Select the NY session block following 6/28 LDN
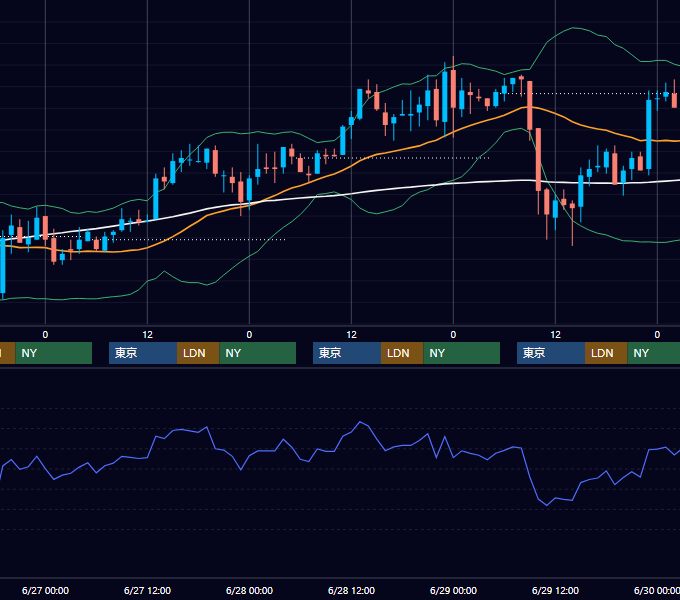The image size is (680, 600). tap(461, 353)
